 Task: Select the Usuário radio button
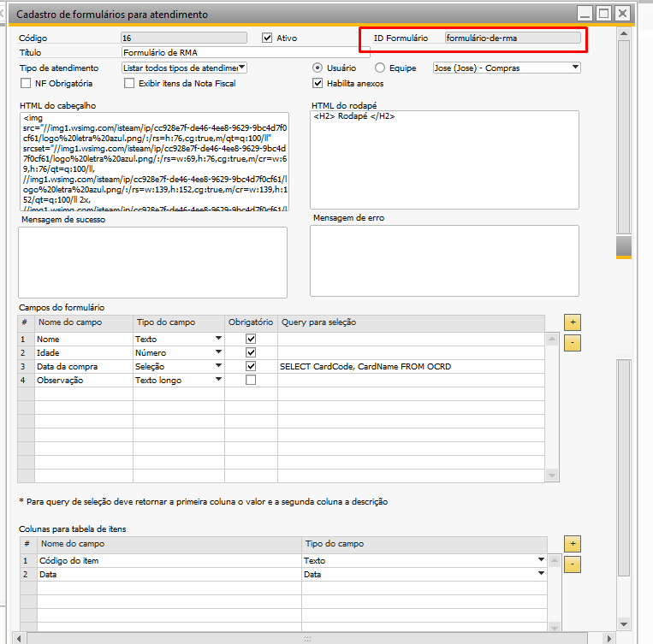click(318, 68)
